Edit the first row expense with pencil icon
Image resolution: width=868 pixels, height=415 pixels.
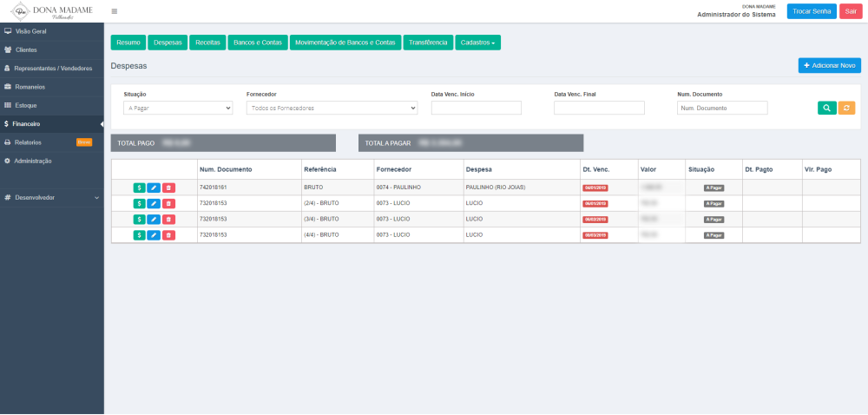pos(154,188)
